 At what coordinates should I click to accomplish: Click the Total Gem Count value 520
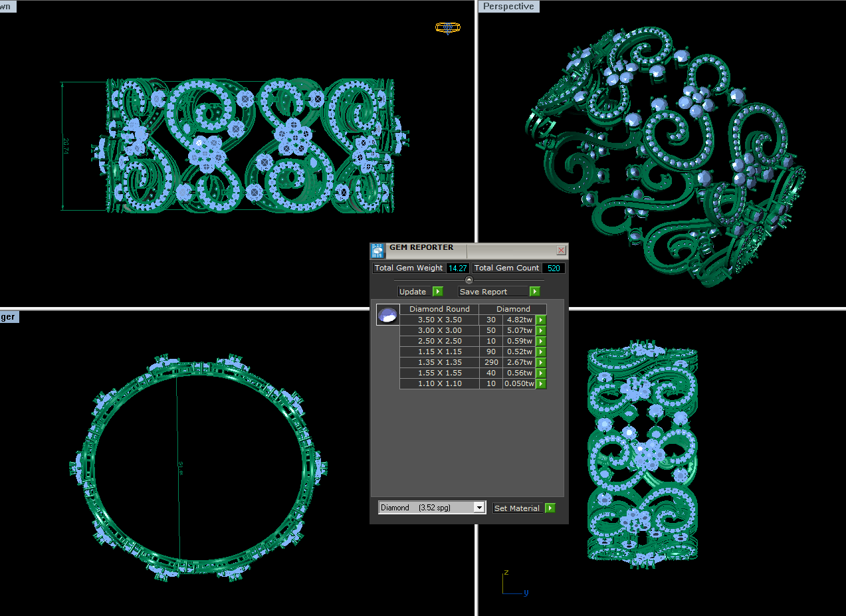coord(554,268)
